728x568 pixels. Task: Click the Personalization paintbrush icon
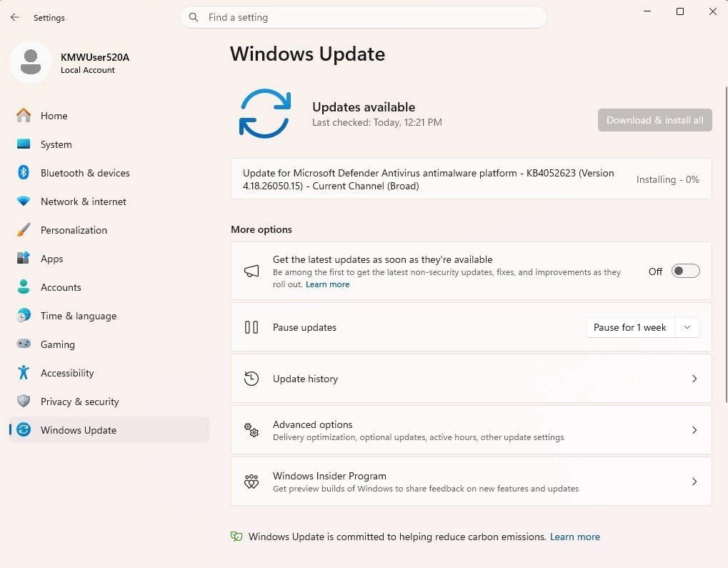point(23,229)
